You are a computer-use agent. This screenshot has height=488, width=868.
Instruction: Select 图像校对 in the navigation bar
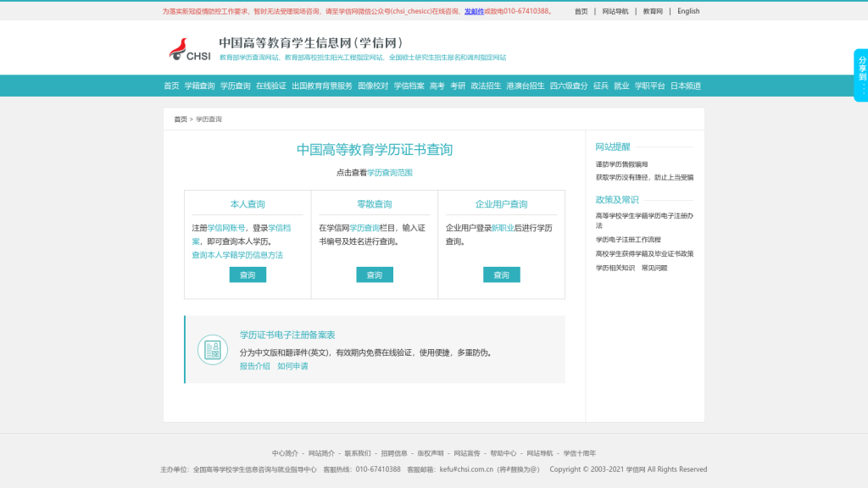pos(373,86)
